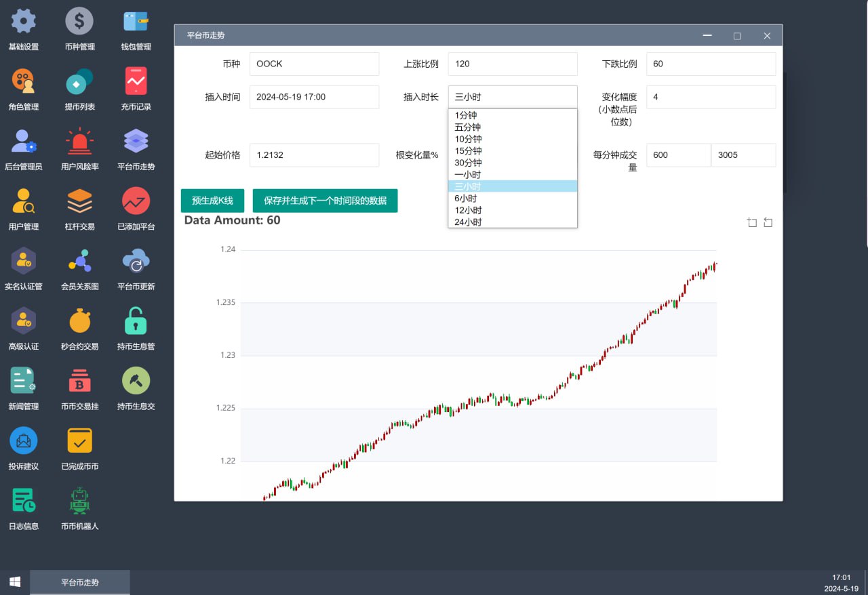Image resolution: width=868 pixels, height=595 pixels.
Task: Click the 币种 field containing OOCK
Action: (x=314, y=64)
